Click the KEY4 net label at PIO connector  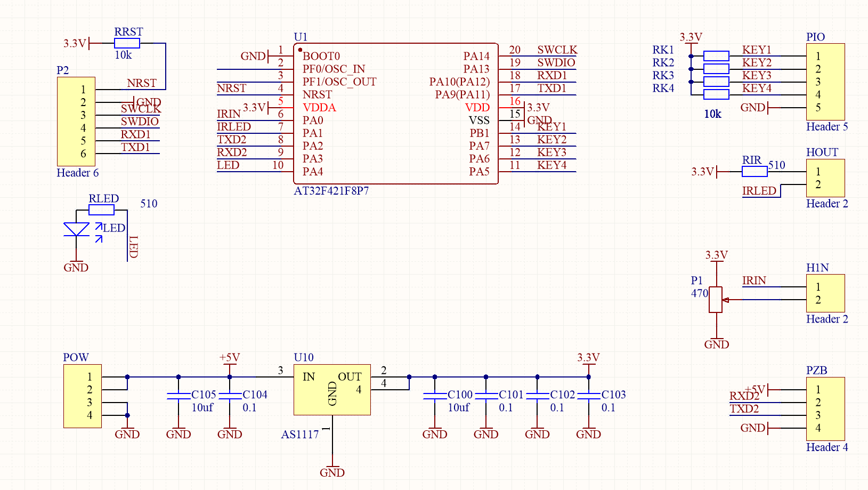point(757,88)
